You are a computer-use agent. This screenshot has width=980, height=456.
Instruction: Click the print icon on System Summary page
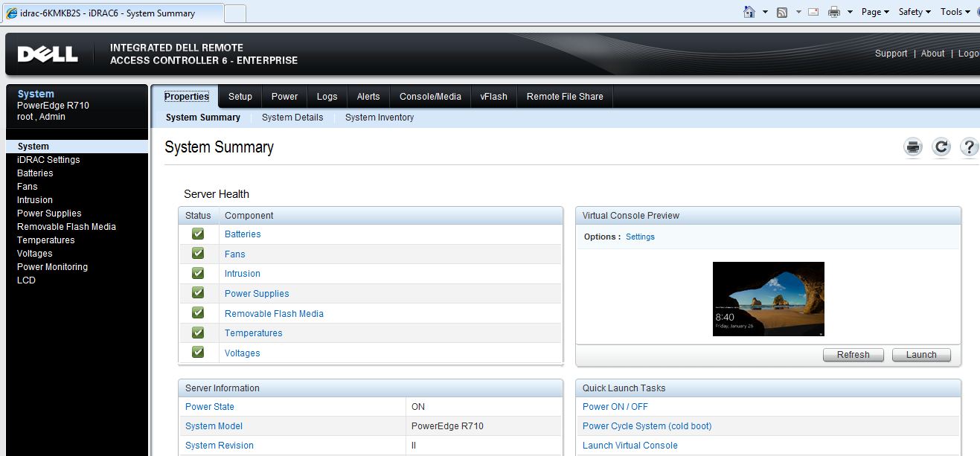(912, 147)
